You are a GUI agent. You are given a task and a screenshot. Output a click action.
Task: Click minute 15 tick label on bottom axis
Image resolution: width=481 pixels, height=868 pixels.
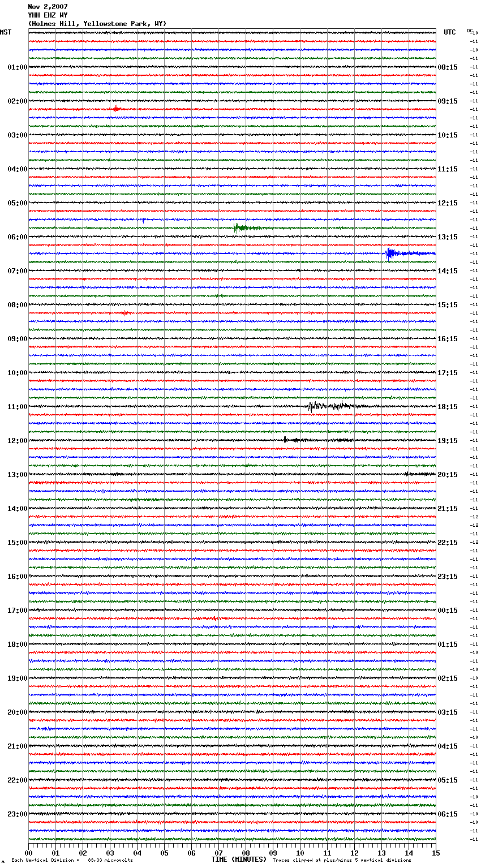tap(436, 853)
